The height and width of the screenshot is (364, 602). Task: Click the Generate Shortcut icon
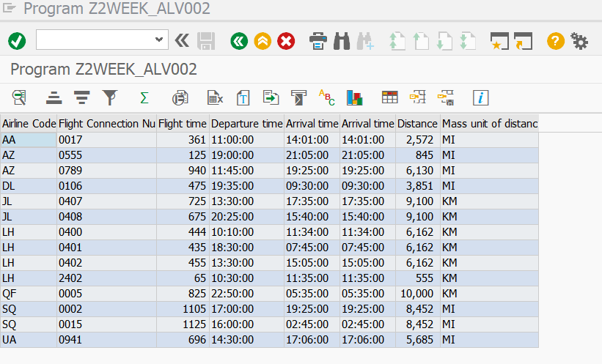pyautogui.click(x=524, y=41)
